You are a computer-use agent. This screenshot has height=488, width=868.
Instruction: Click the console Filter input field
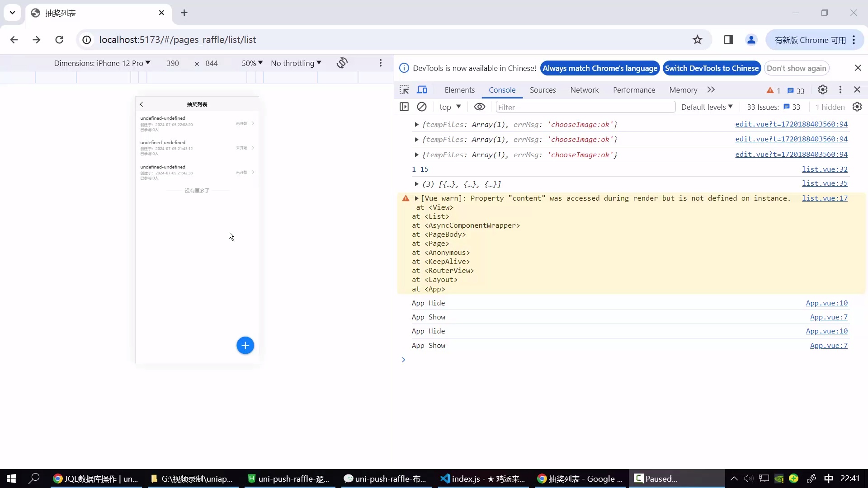[585, 107]
